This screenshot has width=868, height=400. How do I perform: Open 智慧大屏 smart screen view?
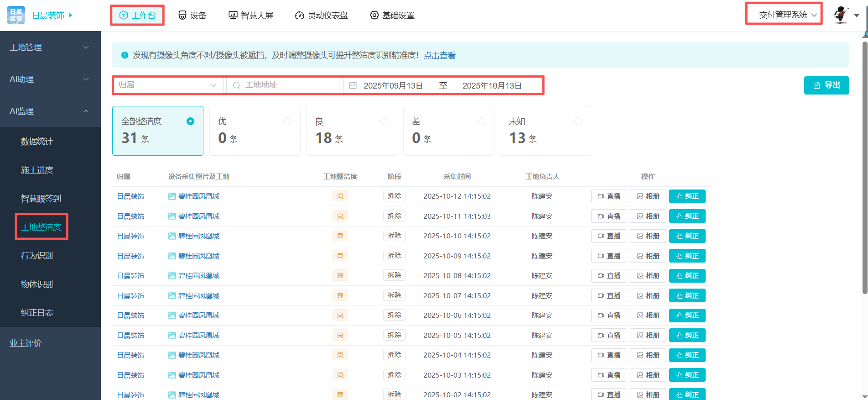click(x=251, y=16)
